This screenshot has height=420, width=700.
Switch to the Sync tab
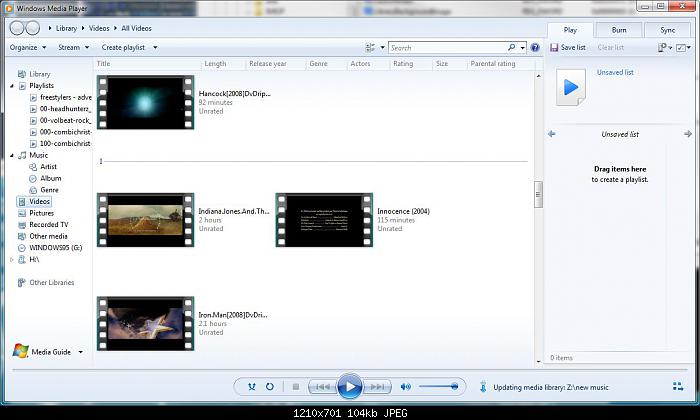(x=668, y=30)
